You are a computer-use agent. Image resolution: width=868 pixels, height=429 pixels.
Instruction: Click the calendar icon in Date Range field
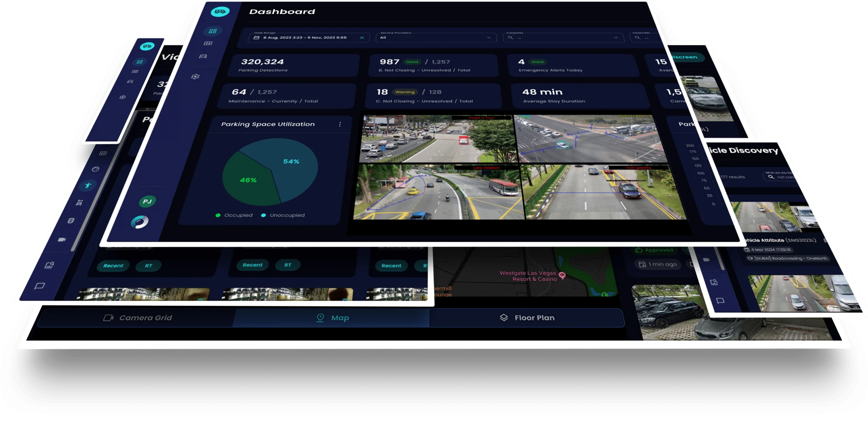pos(257,38)
